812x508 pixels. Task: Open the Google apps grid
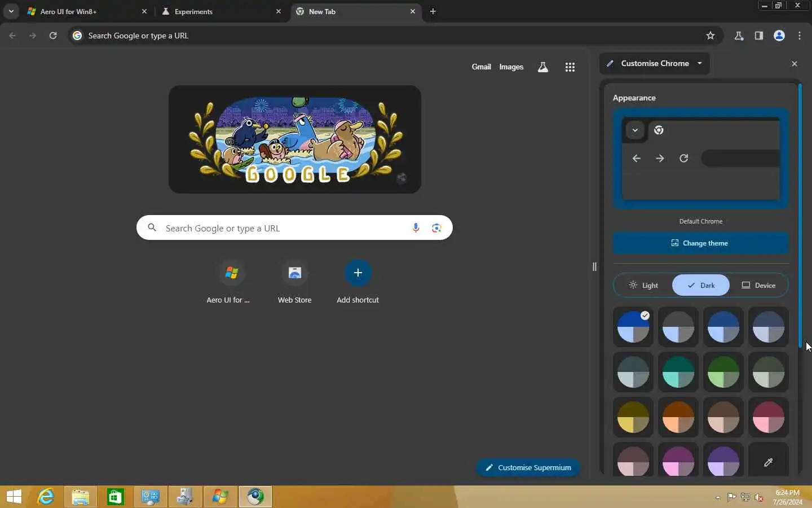click(570, 67)
